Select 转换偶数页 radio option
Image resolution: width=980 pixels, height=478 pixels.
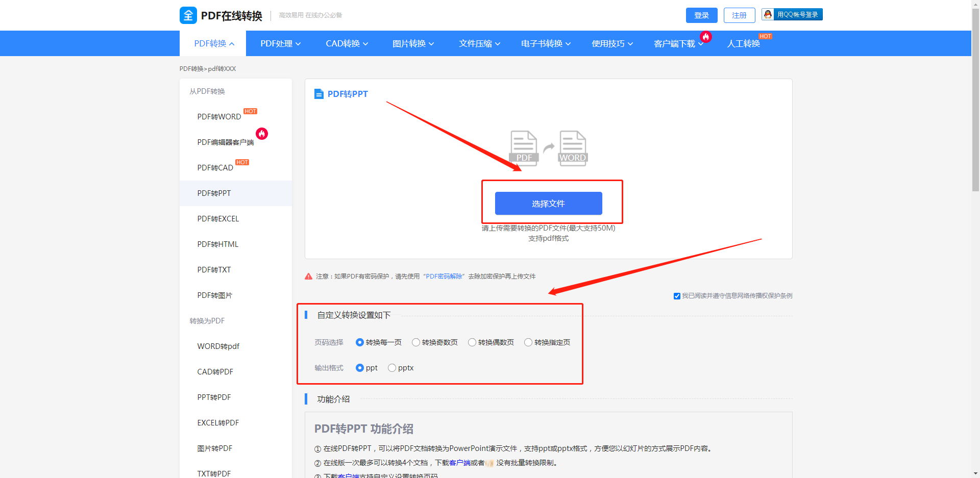pyautogui.click(x=472, y=342)
